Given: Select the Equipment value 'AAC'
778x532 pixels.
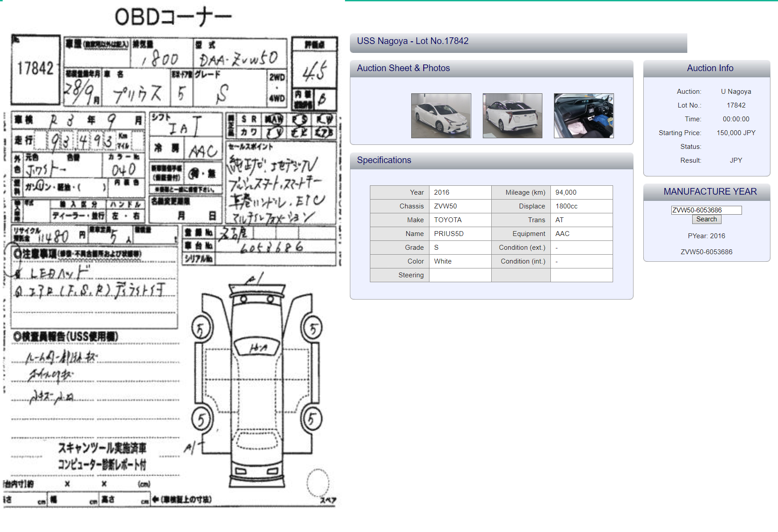Looking at the screenshot, I should [562, 234].
